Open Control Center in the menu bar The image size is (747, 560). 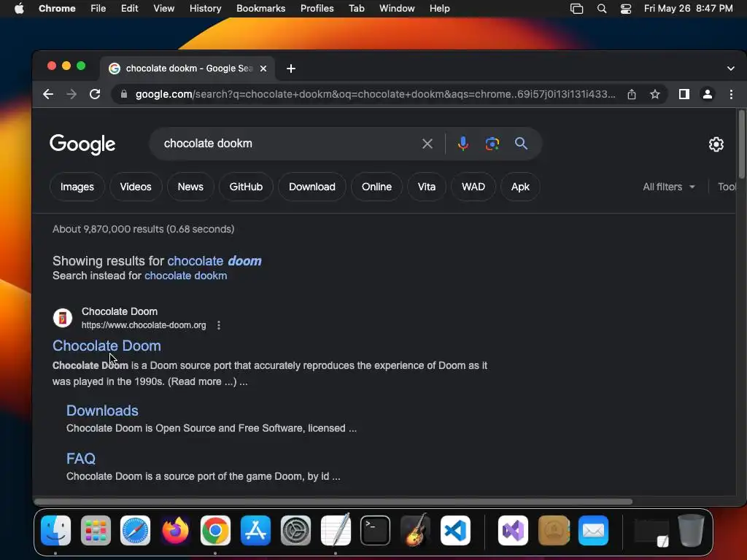(625, 9)
